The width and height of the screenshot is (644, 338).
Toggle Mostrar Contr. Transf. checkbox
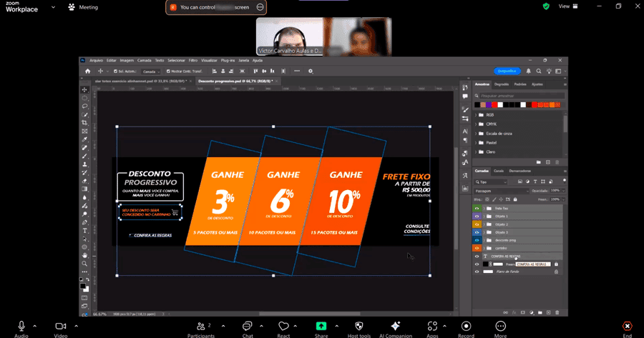coord(168,71)
